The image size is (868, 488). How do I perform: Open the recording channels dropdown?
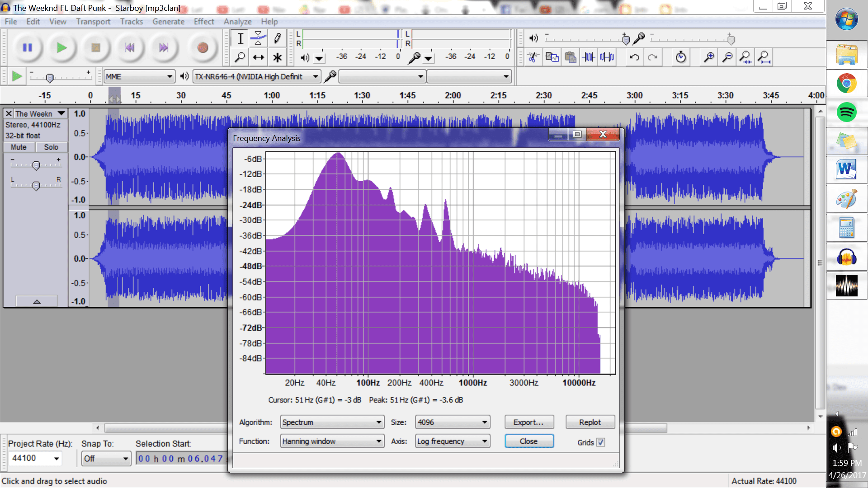(469, 76)
